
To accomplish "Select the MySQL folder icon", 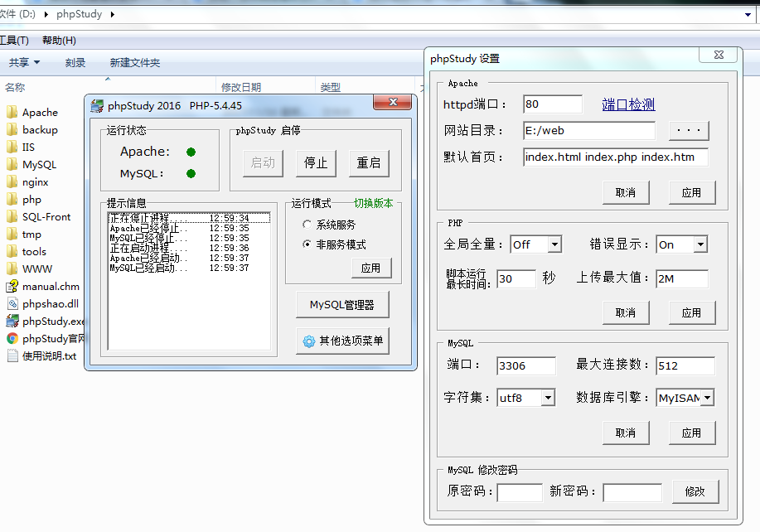I will click(12, 165).
